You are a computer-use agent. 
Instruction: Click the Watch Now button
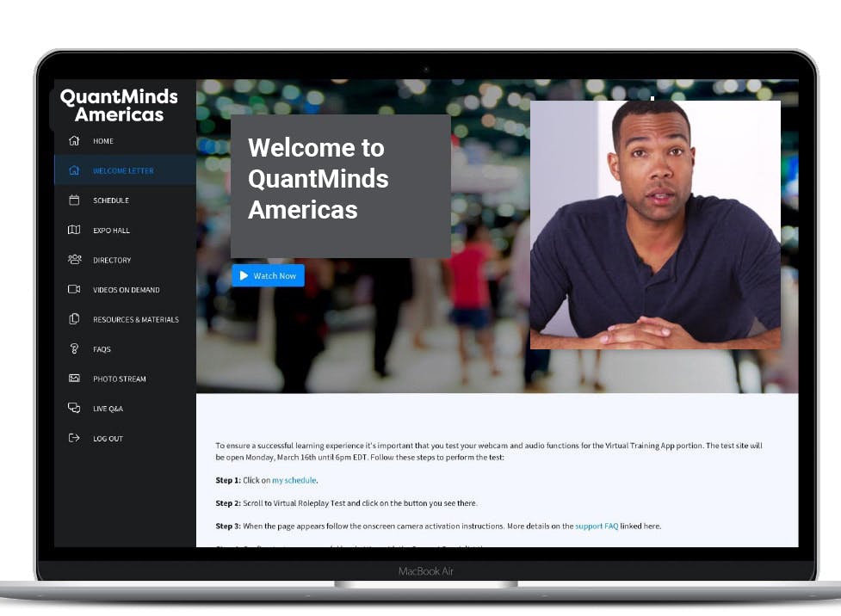pyautogui.click(x=269, y=275)
